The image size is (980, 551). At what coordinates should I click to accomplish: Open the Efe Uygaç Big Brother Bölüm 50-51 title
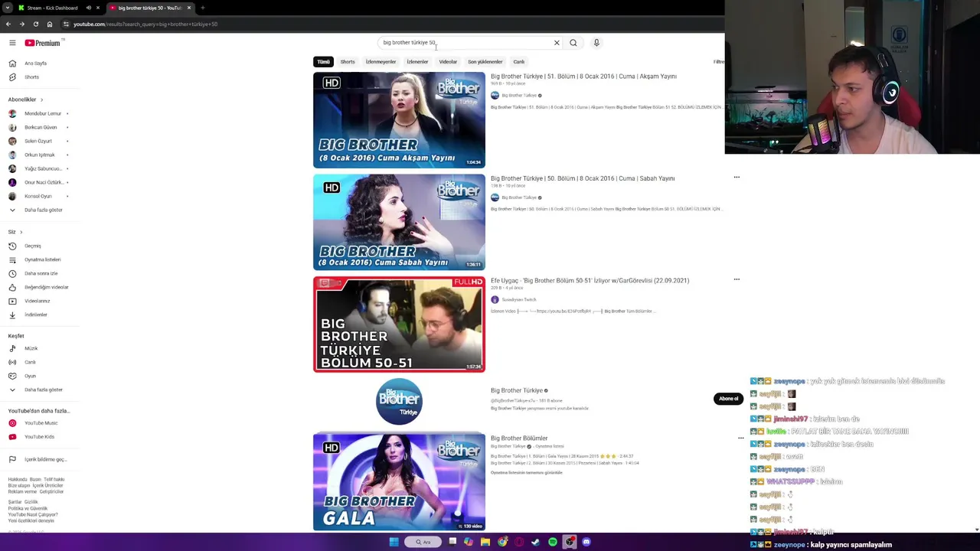(590, 280)
